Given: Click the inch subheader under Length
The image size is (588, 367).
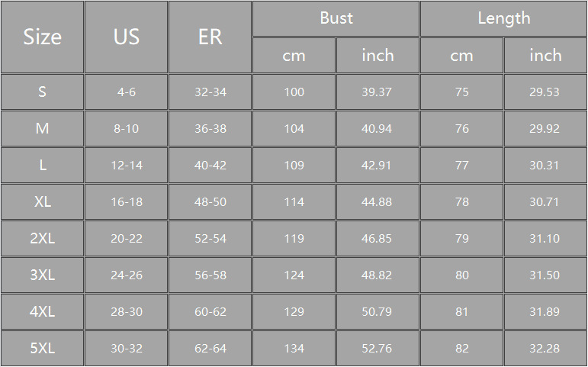Looking at the screenshot, I should [x=545, y=56].
